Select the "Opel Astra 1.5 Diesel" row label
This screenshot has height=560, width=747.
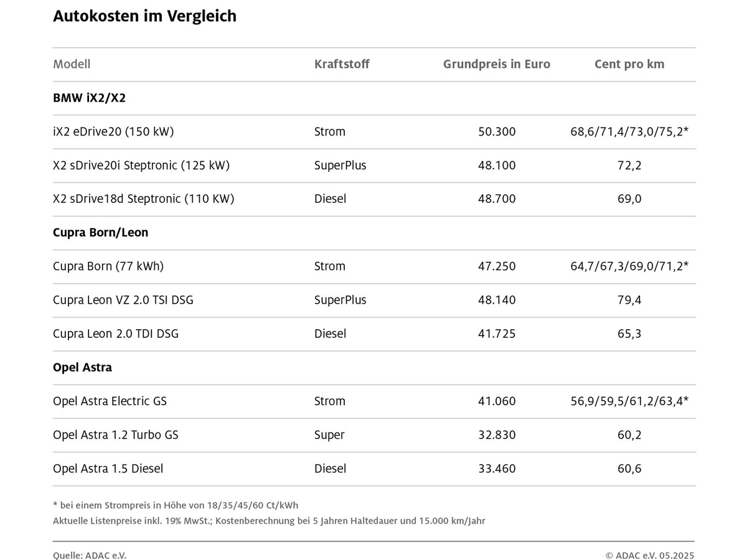tap(108, 469)
